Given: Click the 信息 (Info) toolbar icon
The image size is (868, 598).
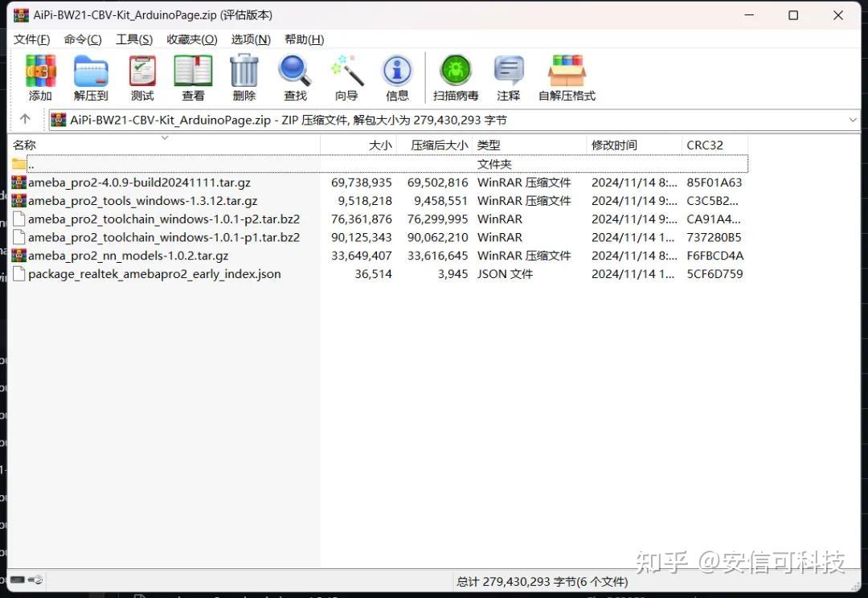Looking at the screenshot, I should click(397, 71).
